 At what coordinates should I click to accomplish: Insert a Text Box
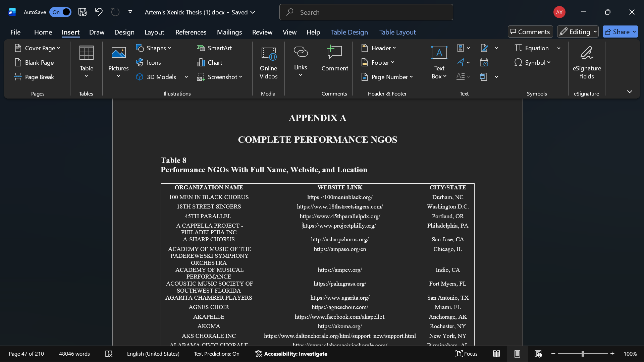(439, 63)
